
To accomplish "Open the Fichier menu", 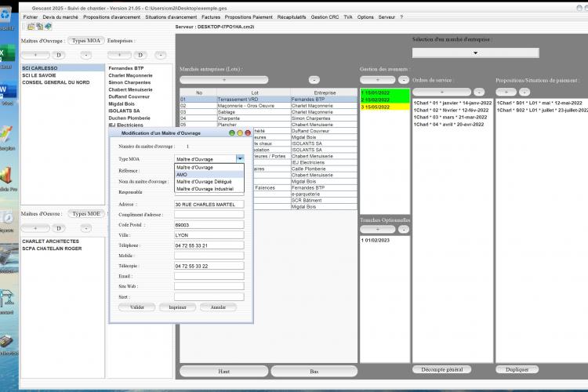I will (31, 17).
